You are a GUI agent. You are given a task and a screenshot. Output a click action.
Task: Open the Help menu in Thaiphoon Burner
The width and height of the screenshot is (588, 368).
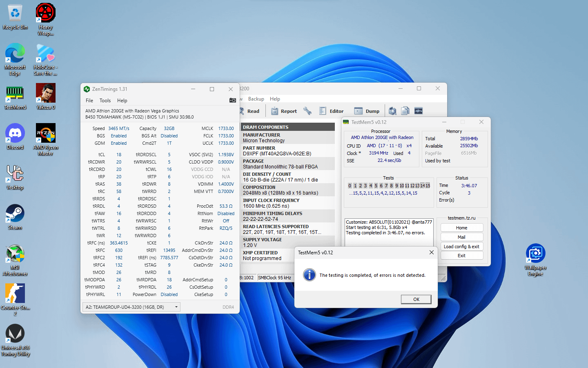(275, 99)
